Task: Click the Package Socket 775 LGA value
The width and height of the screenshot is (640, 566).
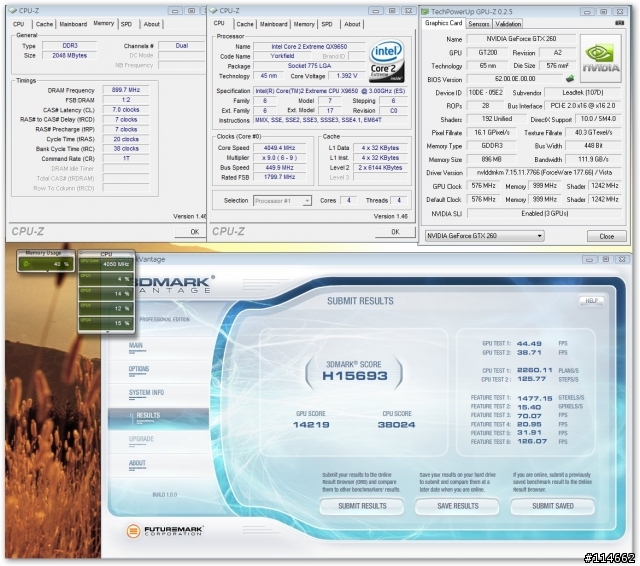Action: 309,66
